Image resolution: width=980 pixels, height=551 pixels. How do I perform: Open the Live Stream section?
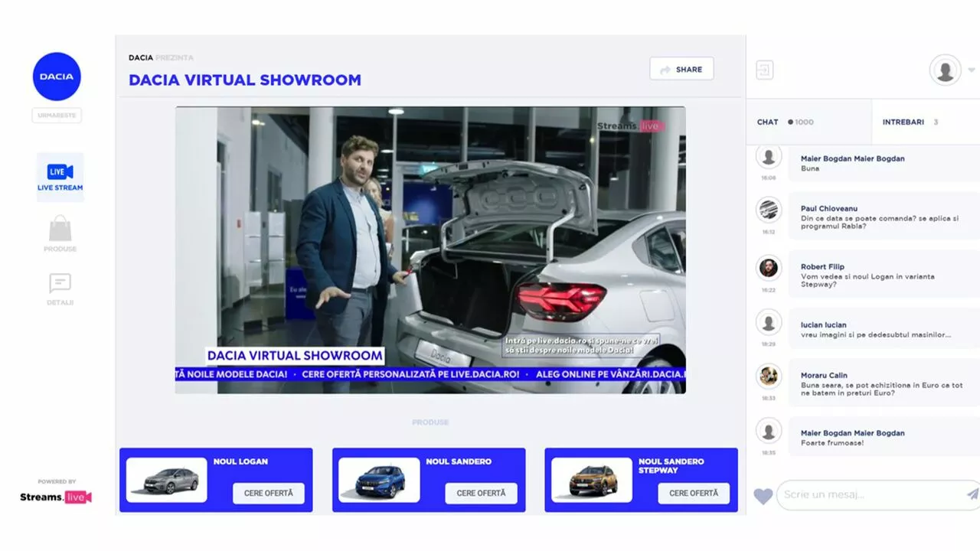60,177
